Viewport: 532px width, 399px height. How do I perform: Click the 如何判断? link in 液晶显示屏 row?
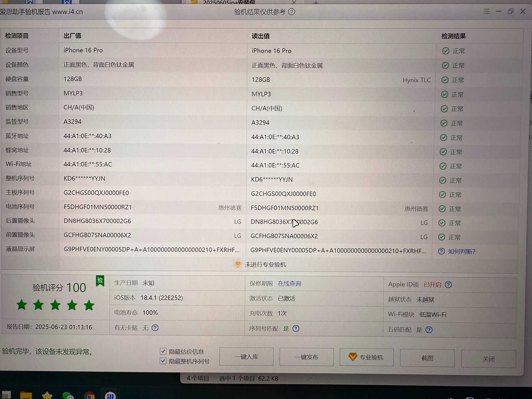coord(462,252)
